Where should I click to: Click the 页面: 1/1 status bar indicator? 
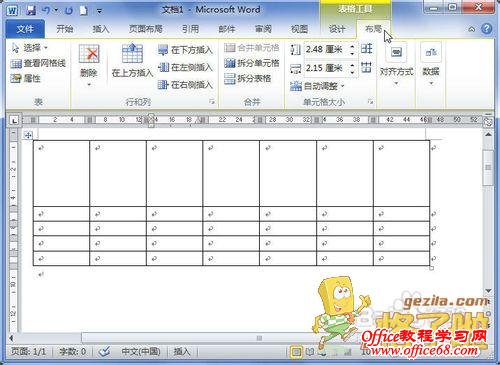pyautogui.click(x=28, y=352)
